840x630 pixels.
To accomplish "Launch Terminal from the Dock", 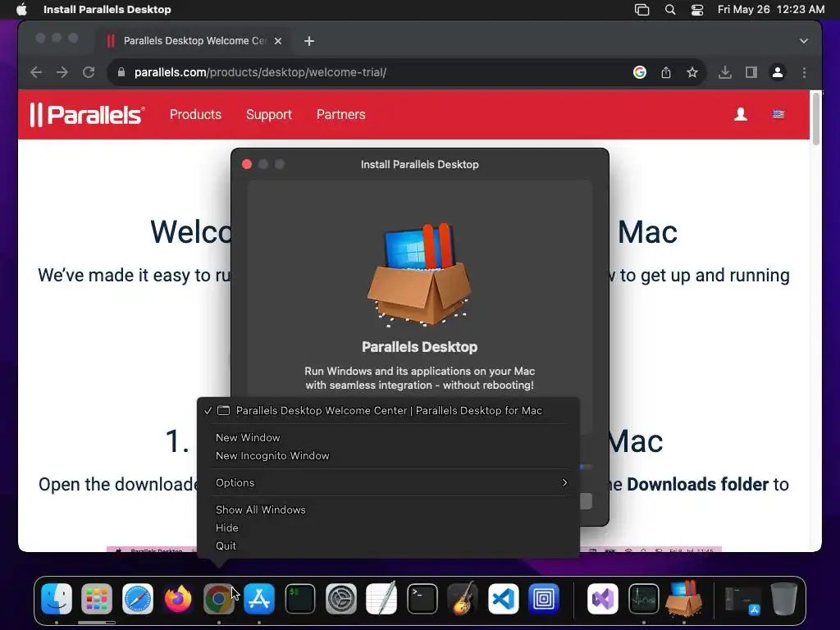I will point(422,598).
